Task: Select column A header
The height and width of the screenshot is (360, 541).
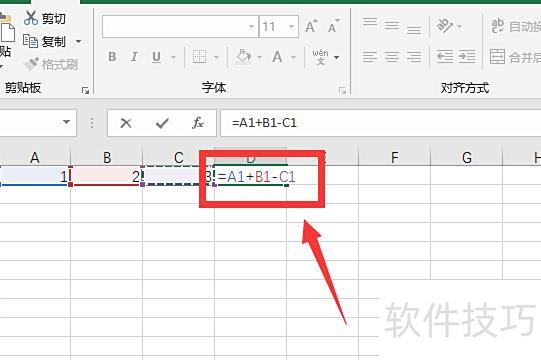Action: coord(35,157)
